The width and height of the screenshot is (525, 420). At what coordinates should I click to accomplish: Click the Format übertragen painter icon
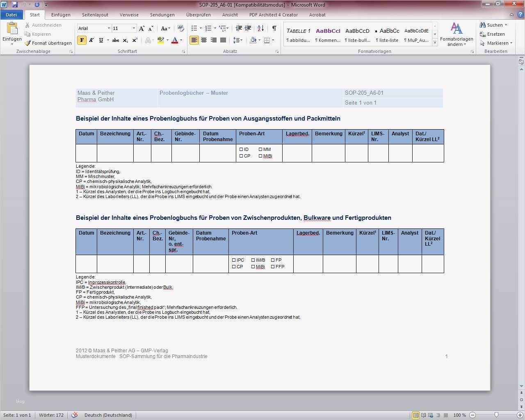click(x=27, y=43)
